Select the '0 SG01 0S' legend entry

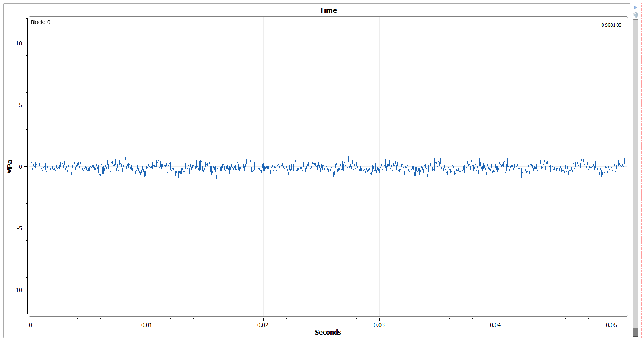click(607, 25)
